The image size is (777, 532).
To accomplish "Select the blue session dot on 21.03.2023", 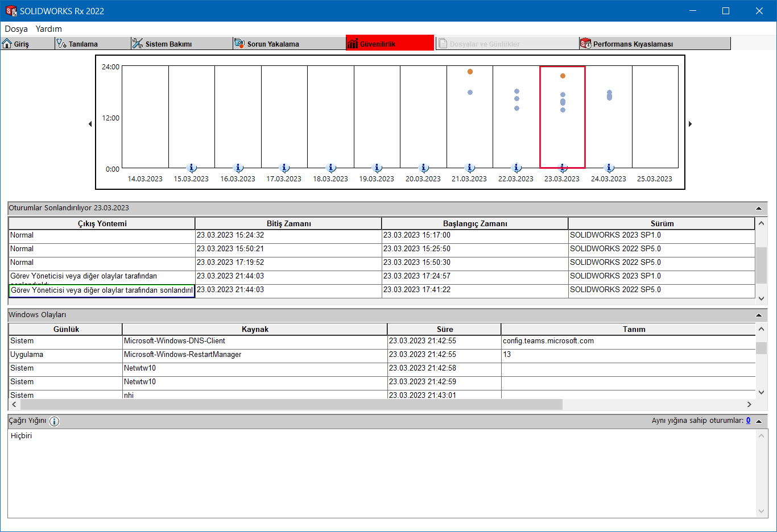I will [x=470, y=92].
